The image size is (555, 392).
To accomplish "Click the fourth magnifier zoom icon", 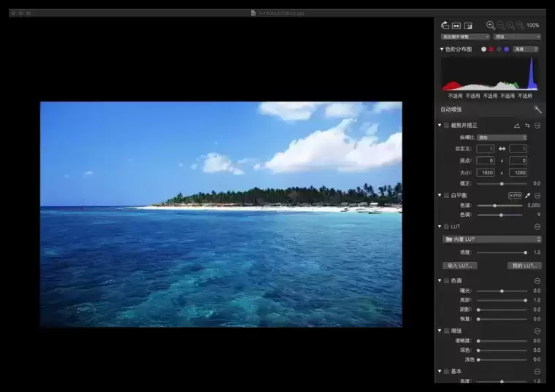I will click(520, 26).
